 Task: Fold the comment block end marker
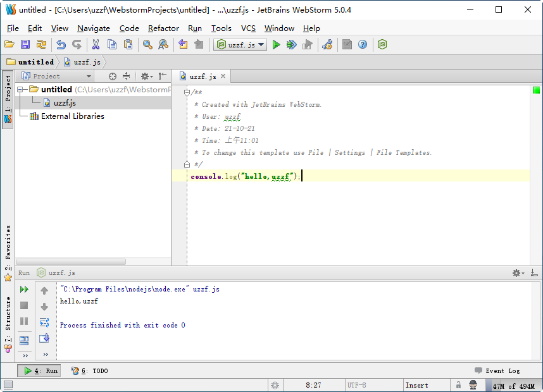click(x=187, y=164)
